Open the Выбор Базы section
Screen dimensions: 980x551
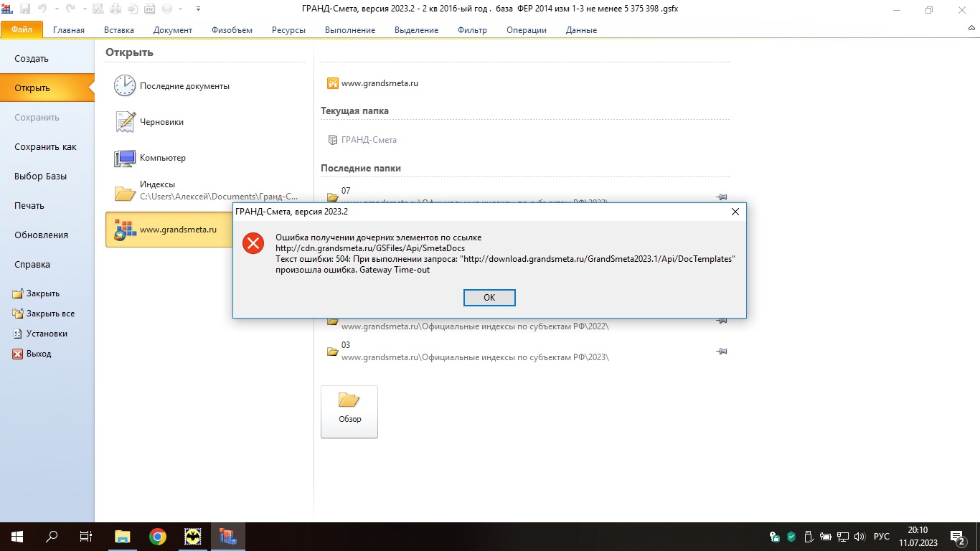tap(47, 176)
